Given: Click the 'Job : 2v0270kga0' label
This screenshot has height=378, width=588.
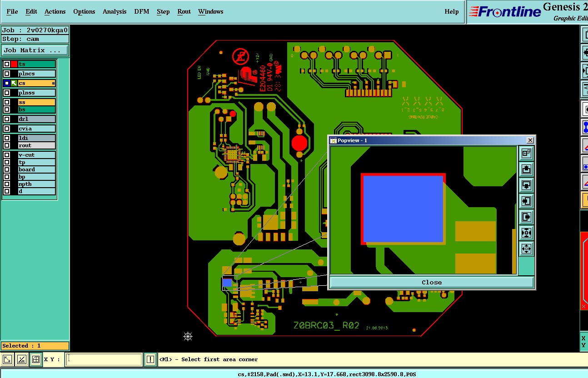Looking at the screenshot, I should coord(35,30).
